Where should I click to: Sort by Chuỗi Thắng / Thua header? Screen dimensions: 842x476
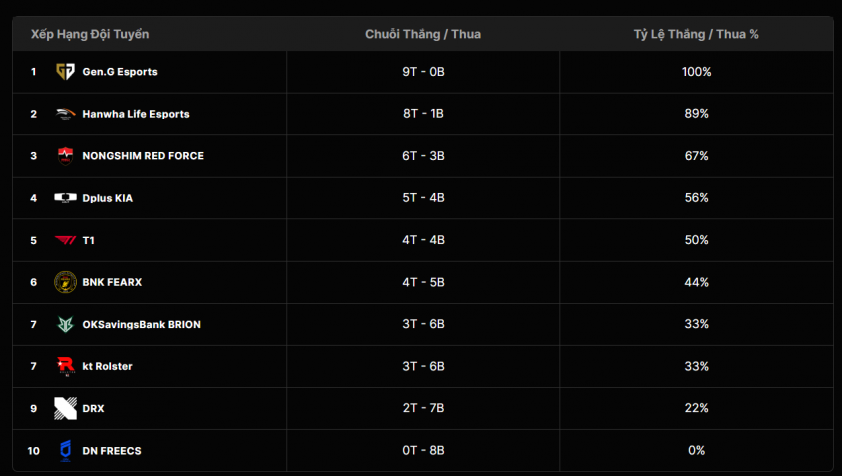(423, 34)
